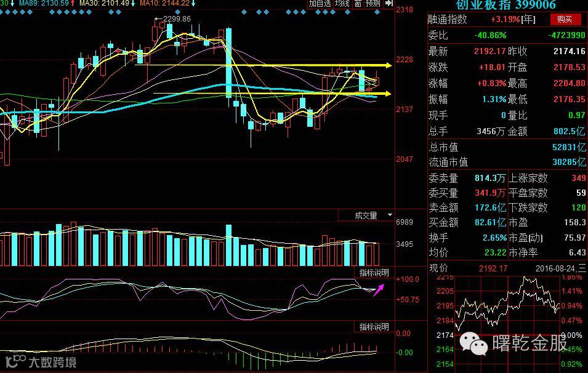Click the 委卖量 value 814.3万
This screenshot has width=588, height=373.
[x=490, y=178]
